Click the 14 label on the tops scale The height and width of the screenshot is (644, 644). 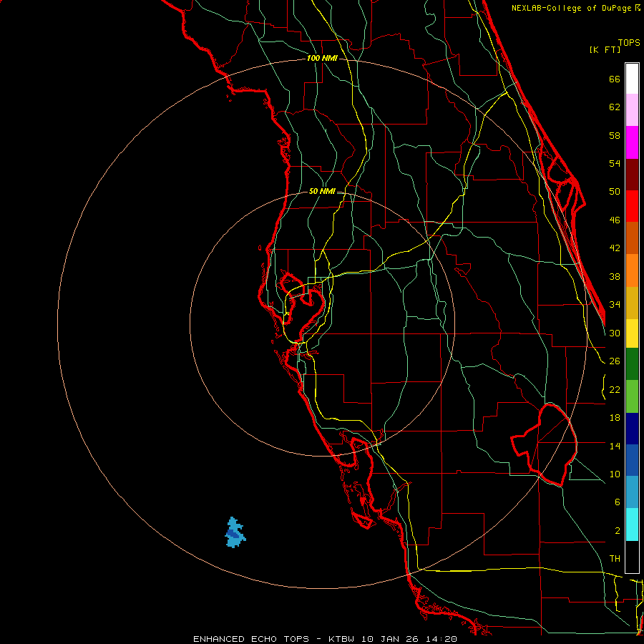615,446
